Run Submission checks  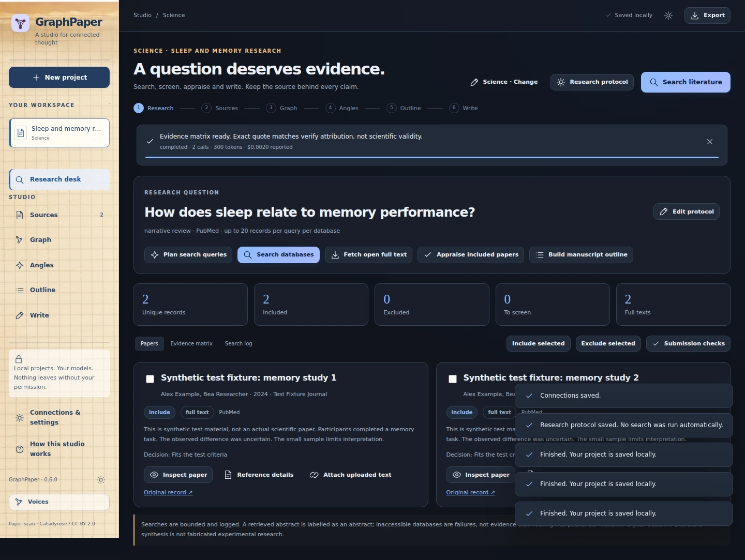coord(688,344)
